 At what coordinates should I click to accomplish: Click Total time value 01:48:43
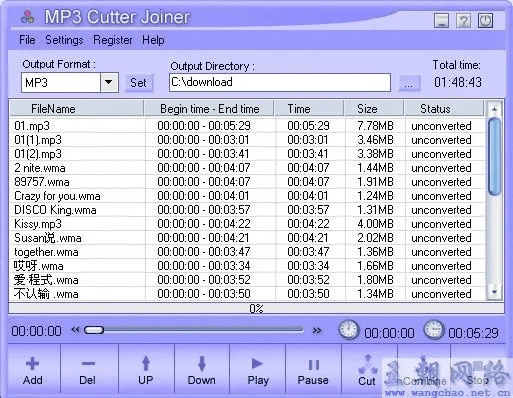pos(458,82)
